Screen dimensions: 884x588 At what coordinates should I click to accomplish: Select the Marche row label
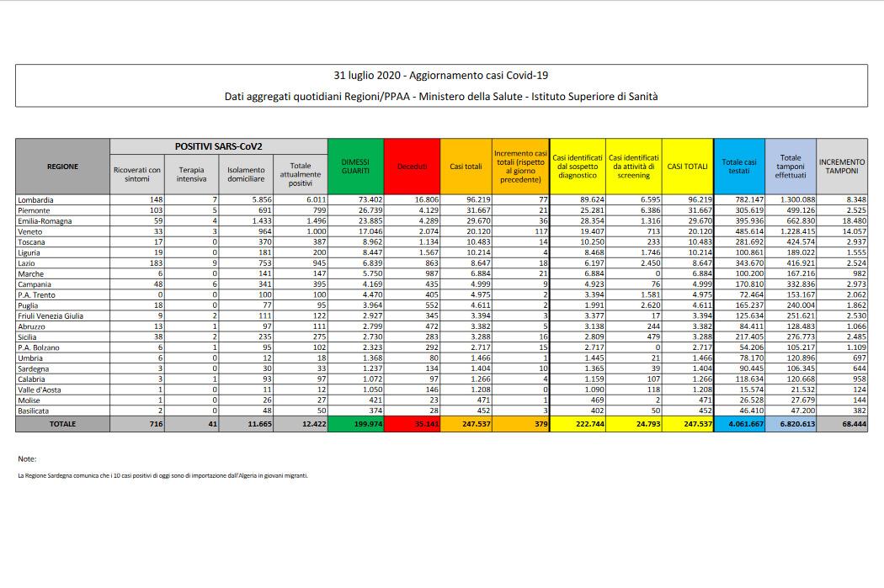[x=30, y=274]
